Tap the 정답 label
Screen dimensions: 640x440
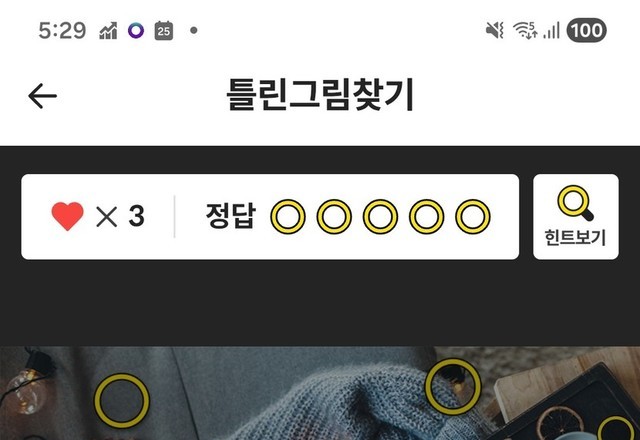click(231, 216)
